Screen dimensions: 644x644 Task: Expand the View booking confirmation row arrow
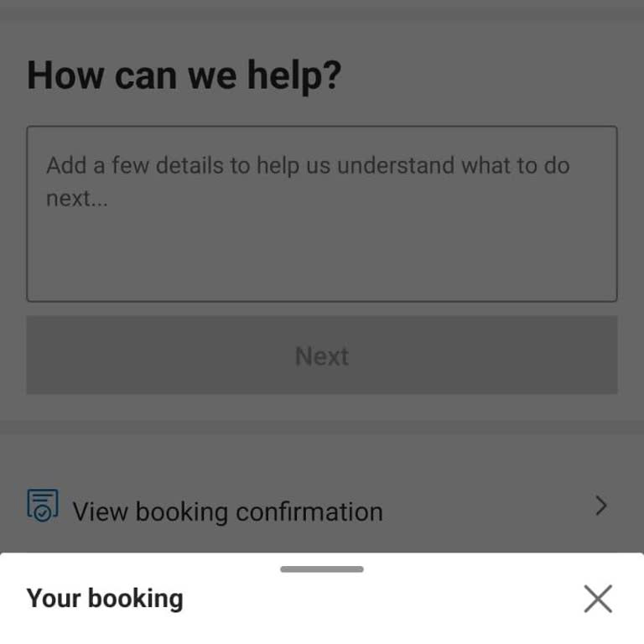click(600, 506)
